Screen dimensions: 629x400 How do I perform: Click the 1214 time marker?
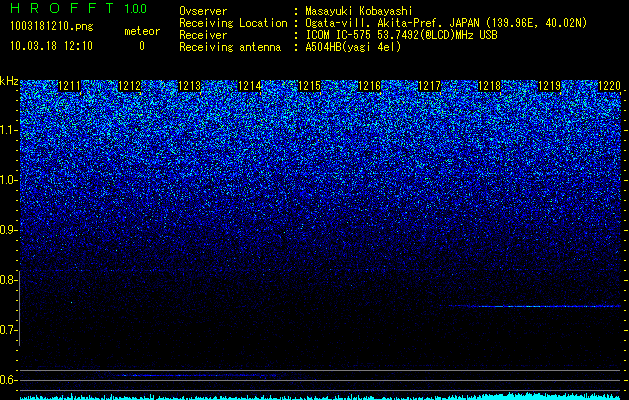coord(250,86)
